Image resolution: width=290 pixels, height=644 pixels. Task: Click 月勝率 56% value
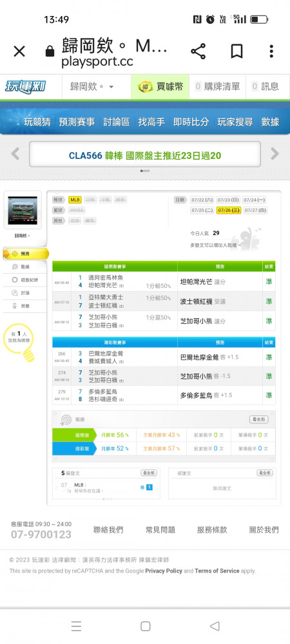coord(115,435)
